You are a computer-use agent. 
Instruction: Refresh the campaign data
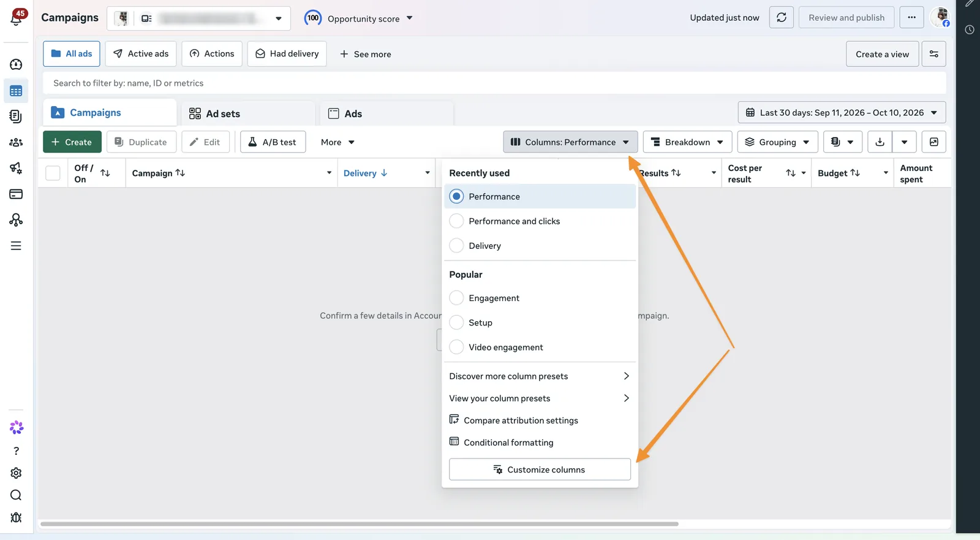[782, 18]
